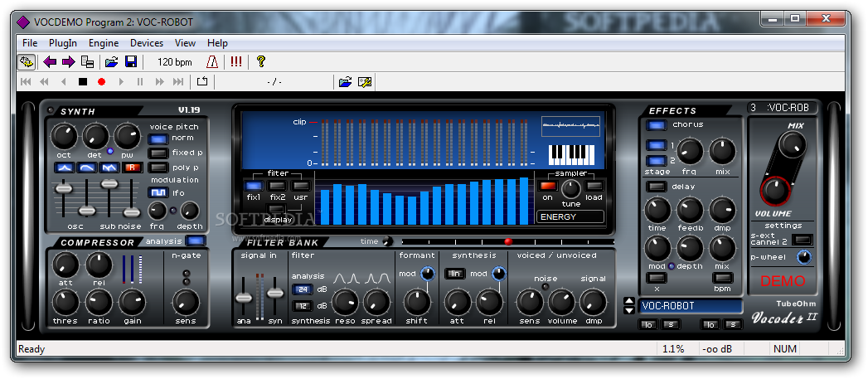
Task: Click the 120 bpm tempo display
Action: coord(175,62)
